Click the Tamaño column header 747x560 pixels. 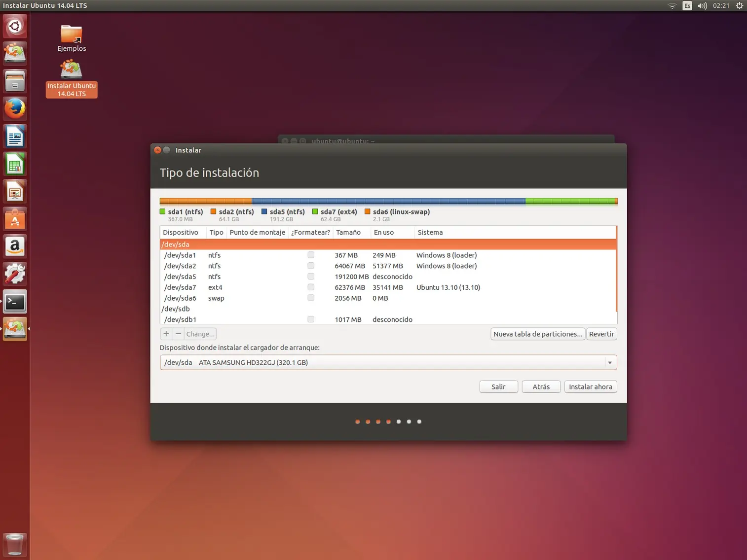coord(352,232)
